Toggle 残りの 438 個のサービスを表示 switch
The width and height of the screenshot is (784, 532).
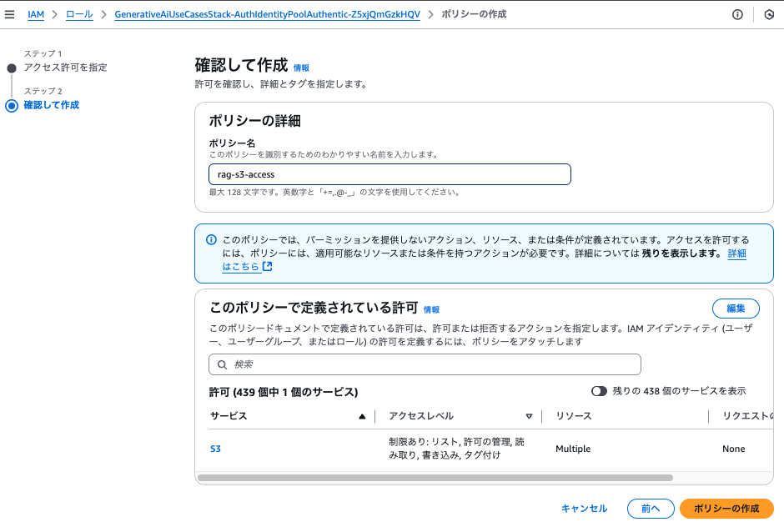(599, 391)
